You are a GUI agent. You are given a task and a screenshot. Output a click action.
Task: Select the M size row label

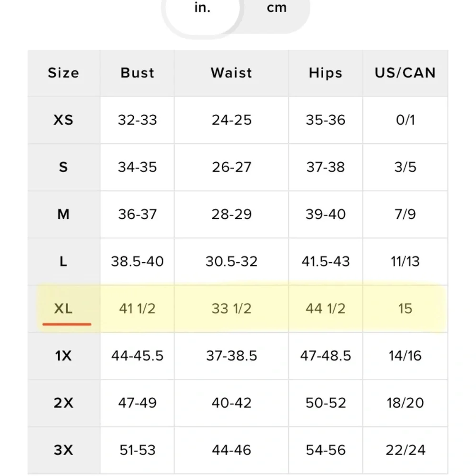[63, 214]
